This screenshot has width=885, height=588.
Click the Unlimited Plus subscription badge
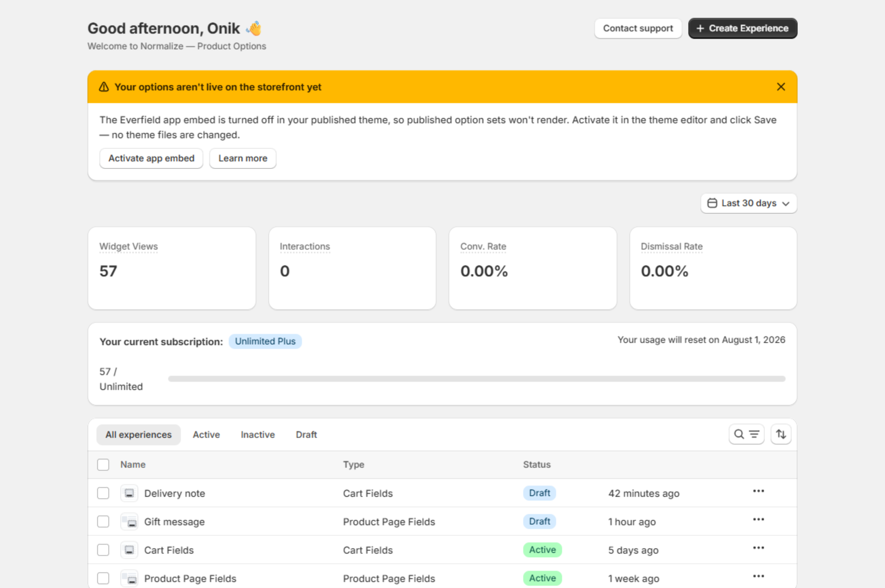[x=265, y=341]
